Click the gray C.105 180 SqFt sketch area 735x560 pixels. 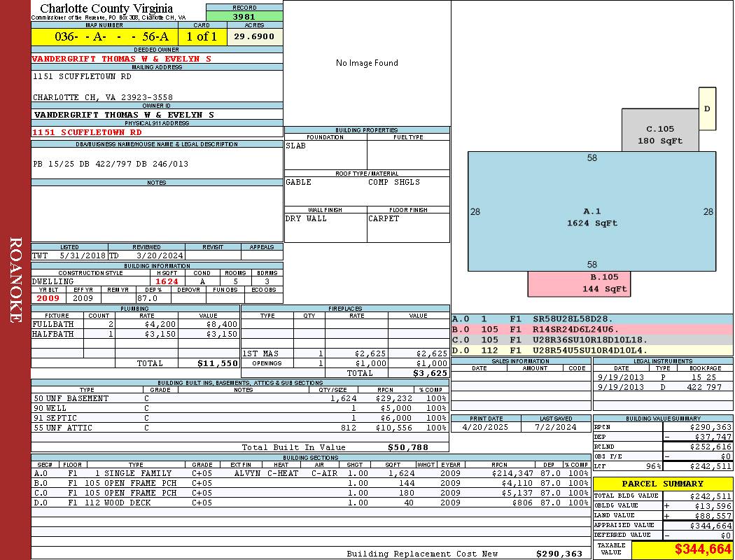[660, 130]
